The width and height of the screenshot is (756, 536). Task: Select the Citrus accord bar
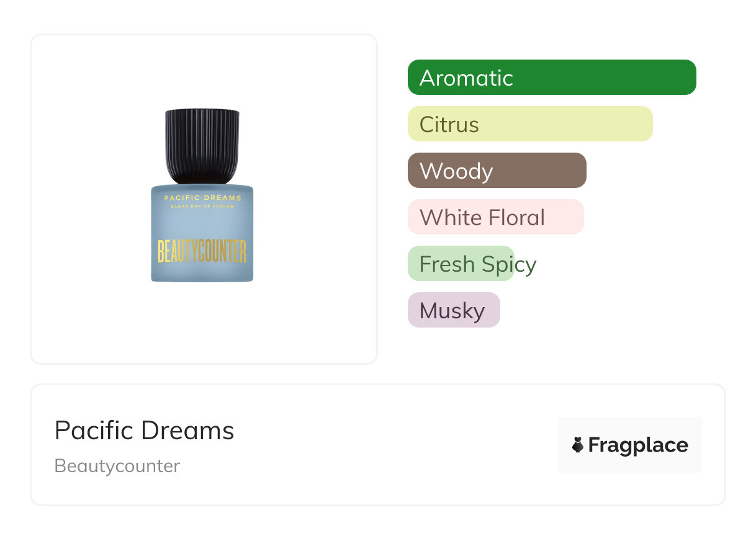[x=530, y=124]
